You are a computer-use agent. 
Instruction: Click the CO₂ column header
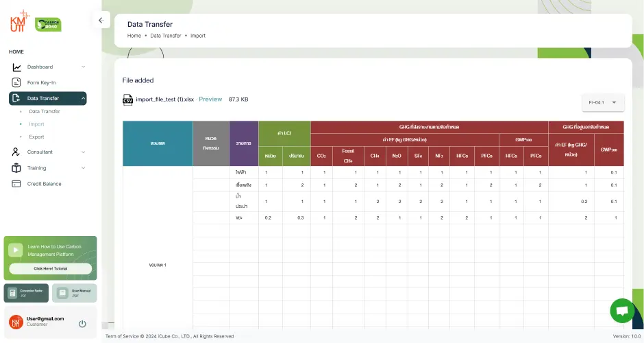pyautogui.click(x=321, y=156)
